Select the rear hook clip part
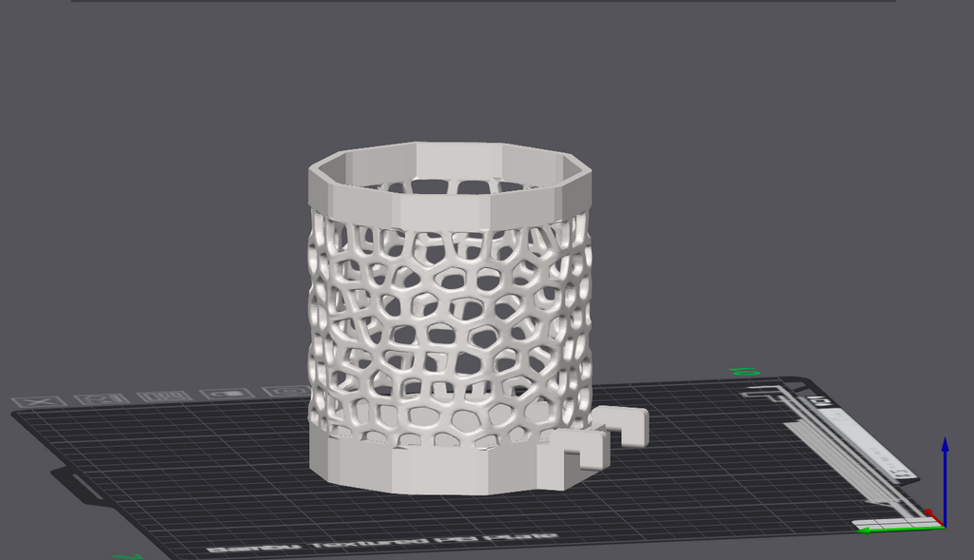Screen dimensions: 974x560 point(619,425)
